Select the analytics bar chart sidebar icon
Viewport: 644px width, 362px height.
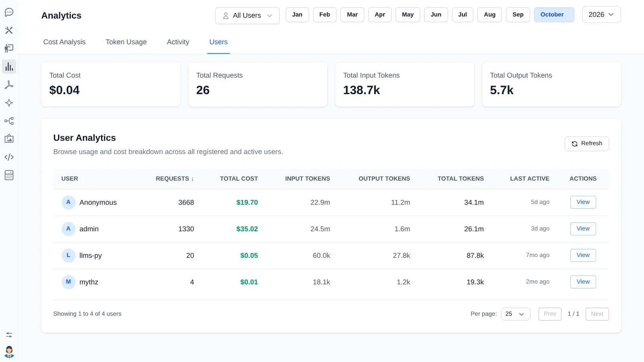(9, 67)
